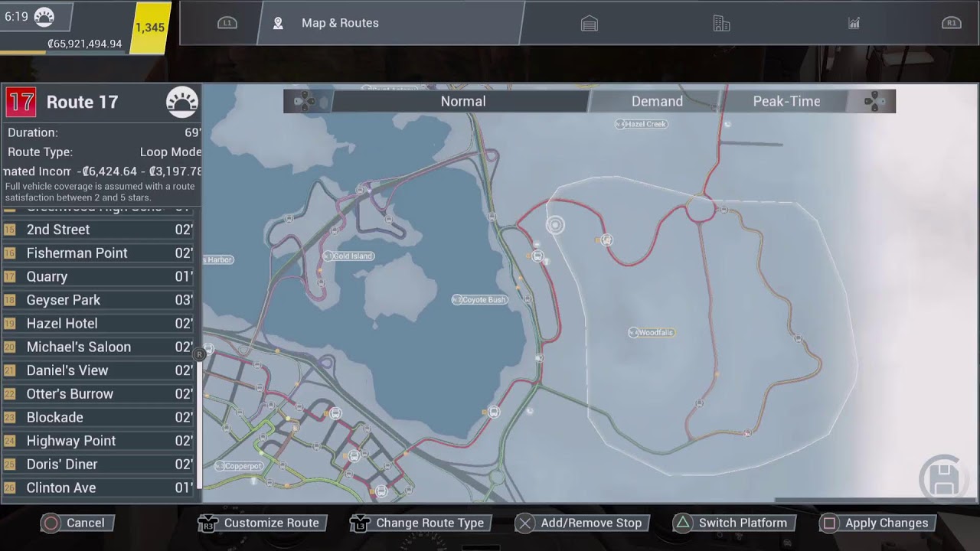Click Customize Route button
This screenshot has width=980, height=551.
[263, 523]
